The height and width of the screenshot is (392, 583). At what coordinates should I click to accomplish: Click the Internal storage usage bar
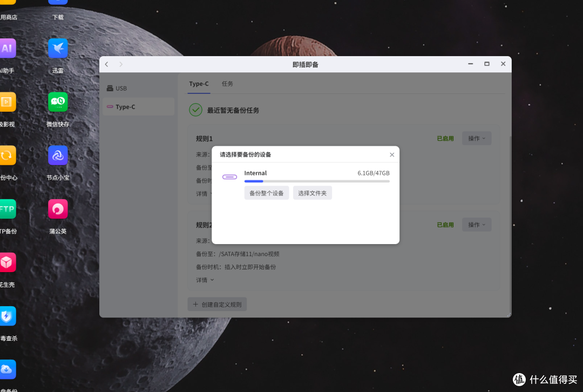(x=317, y=181)
